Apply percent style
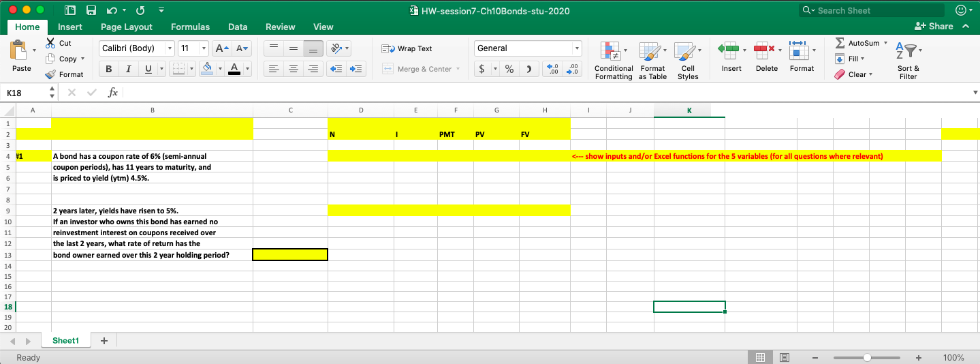980x364 pixels. point(509,69)
